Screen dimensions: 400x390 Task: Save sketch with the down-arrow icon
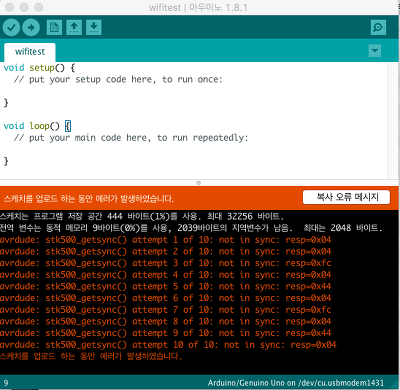pyautogui.click(x=94, y=27)
